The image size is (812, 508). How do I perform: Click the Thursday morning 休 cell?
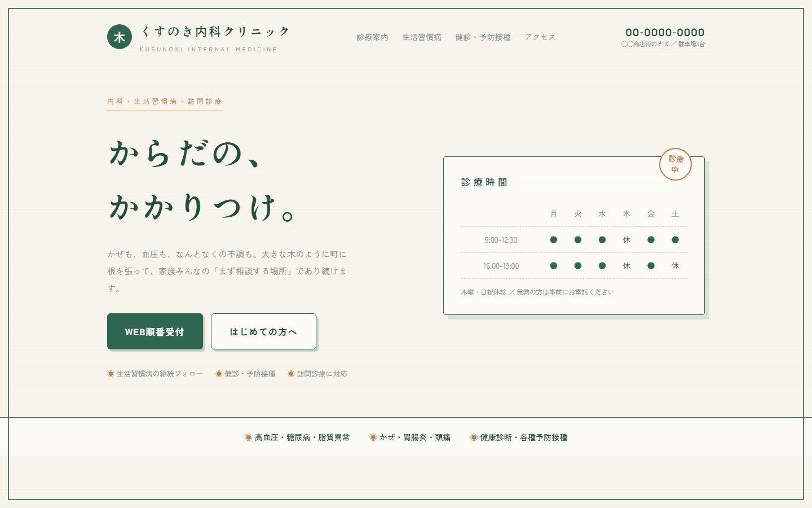626,240
